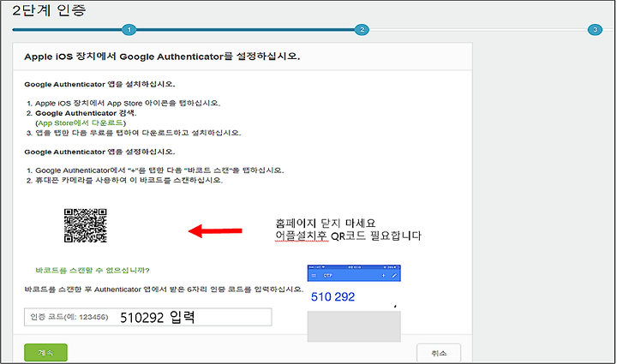Click the QR code image
The image size is (617, 364).
click(86, 225)
